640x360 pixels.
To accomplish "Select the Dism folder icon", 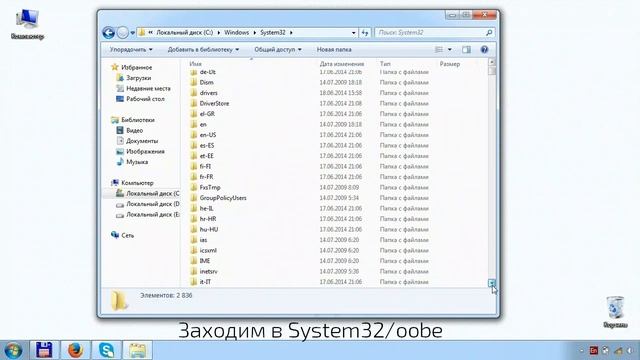I will [x=193, y=82].
